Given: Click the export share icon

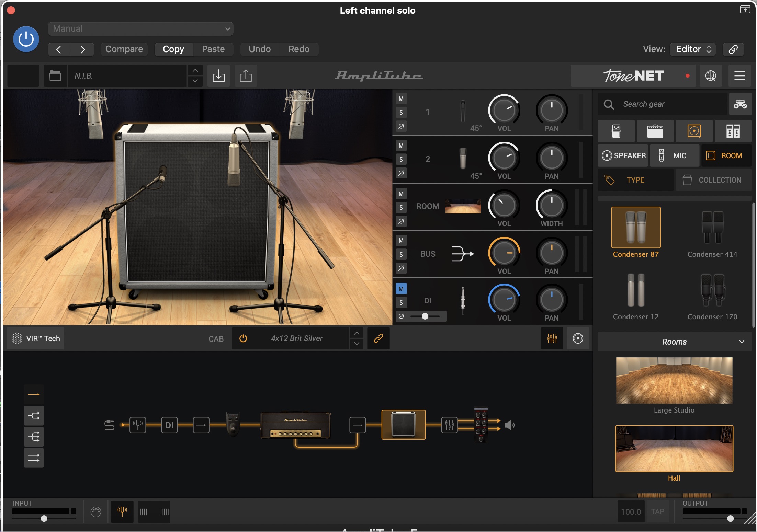Looking at the screenshot, I should coord(246,76).
